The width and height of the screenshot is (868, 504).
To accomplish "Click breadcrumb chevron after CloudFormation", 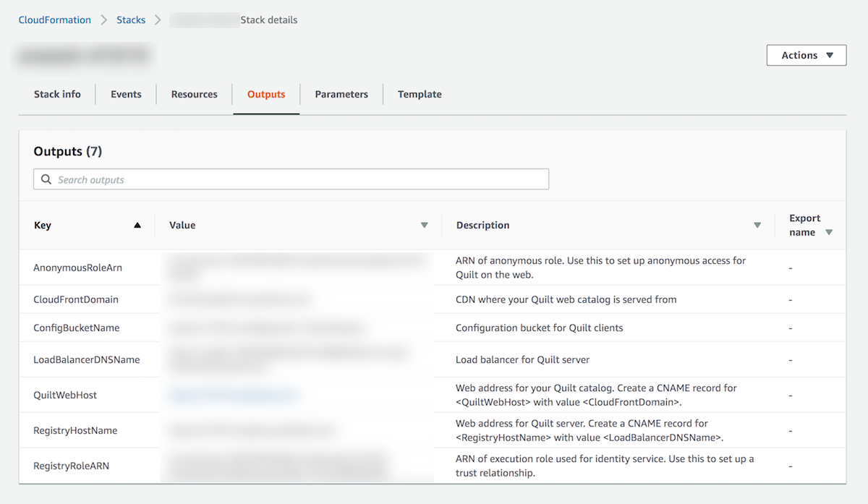I will (104, 20).
